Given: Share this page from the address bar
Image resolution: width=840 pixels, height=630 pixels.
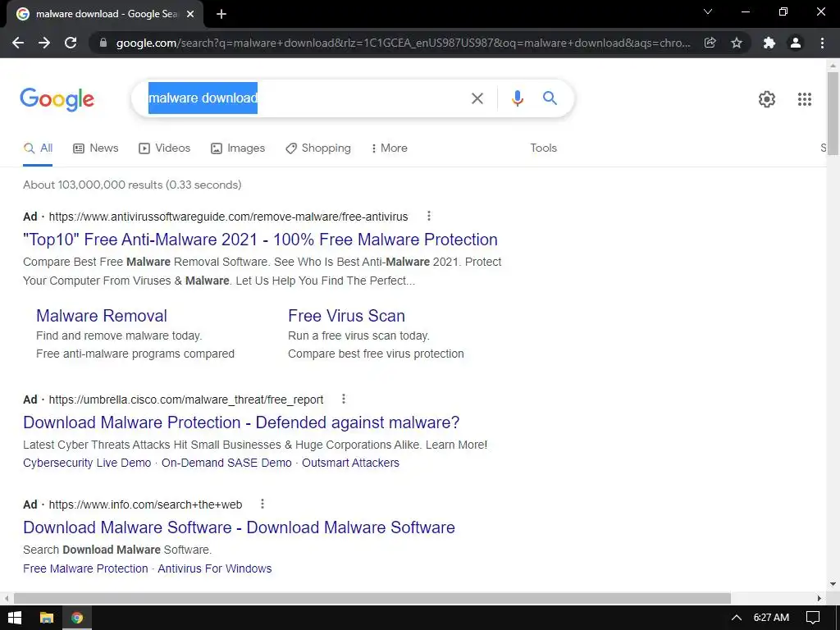Looking at the screenshot, I should point(710,43).
